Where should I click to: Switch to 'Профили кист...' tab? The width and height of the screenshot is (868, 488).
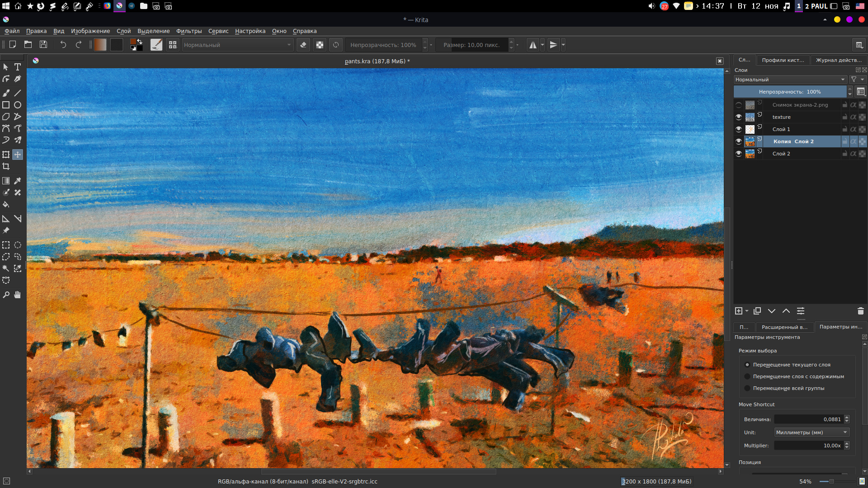click(x=783, y=60)
